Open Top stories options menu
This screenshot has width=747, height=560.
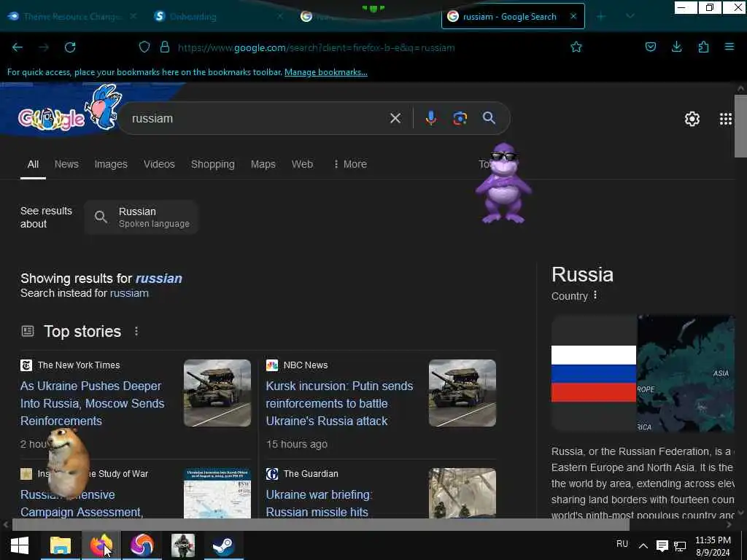tap(136, 331)
